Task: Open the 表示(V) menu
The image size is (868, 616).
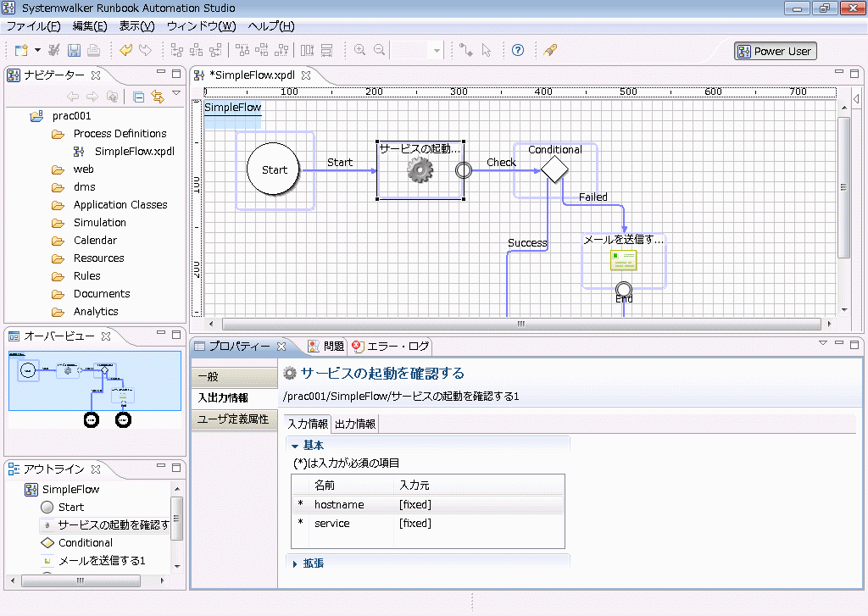Action: point(136,26)
